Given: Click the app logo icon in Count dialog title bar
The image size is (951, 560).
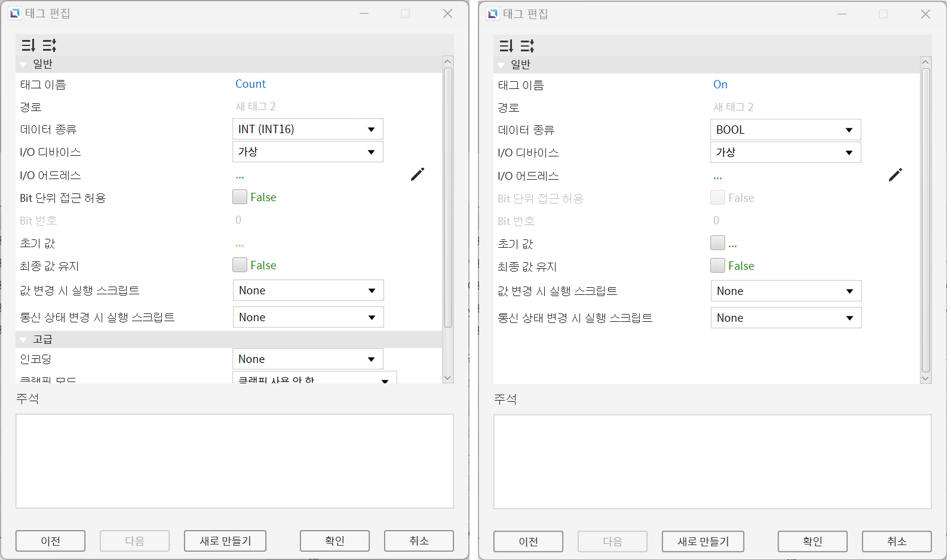Looking at the screenshot, I should [x=15, y=13].
